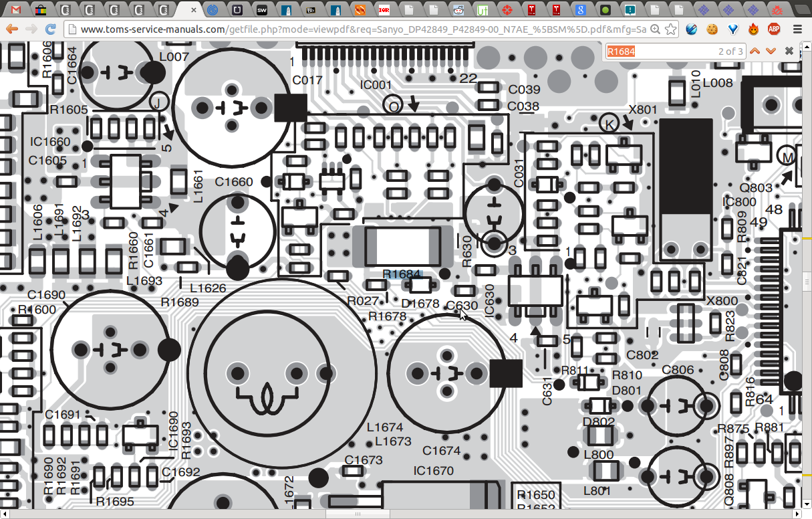This screenshot has height=519, width=812.
Task: Click the blue funnel extension icon
Action: pos(733,29)
